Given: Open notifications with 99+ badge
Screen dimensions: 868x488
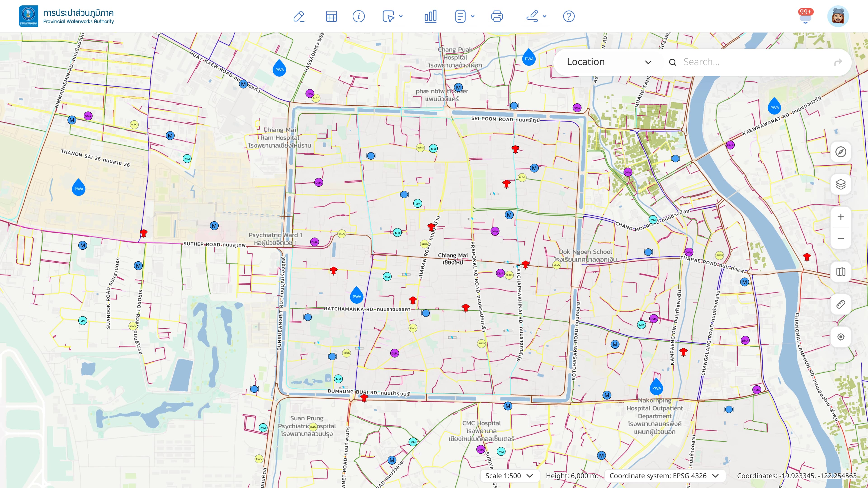Looking at the screenshot, I should coord(805,16).
